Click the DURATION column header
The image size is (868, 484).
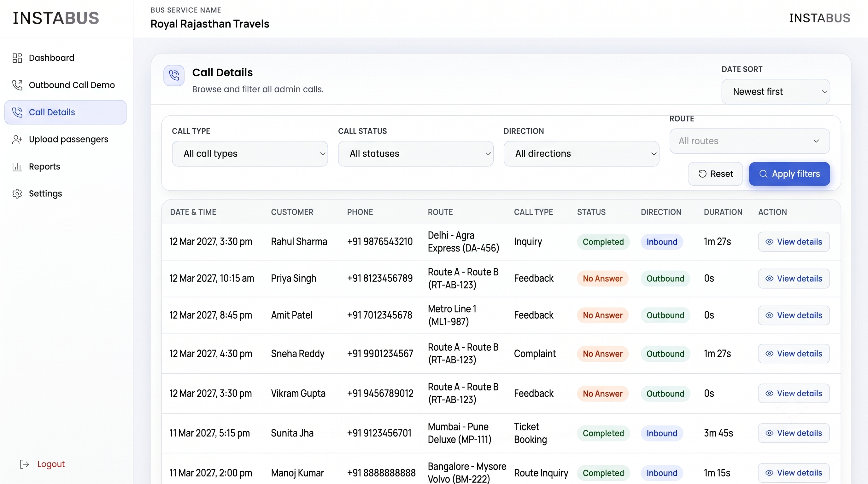coord(723,212)
